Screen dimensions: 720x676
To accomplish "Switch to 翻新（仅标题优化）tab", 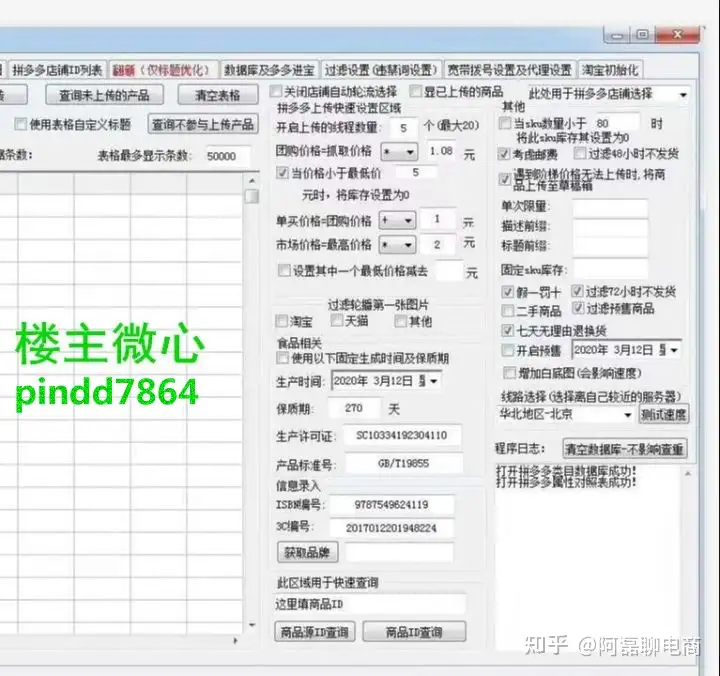I will (163, 70).
